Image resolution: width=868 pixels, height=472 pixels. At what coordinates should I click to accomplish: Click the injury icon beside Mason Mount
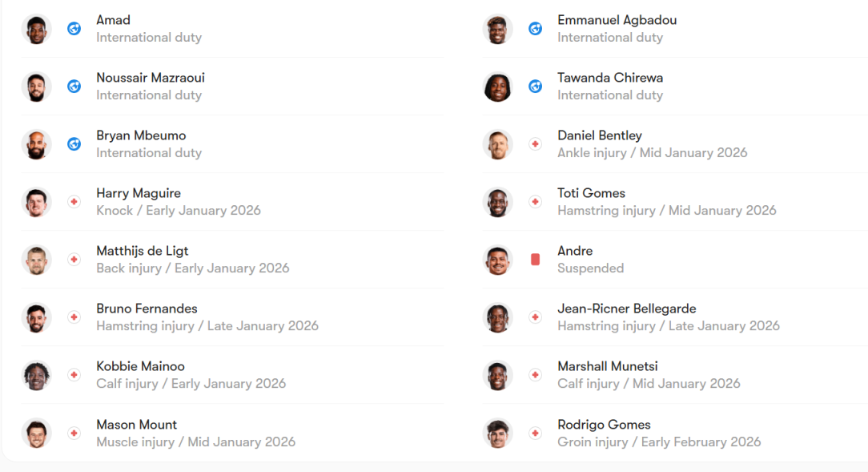[x=74, y=434]
